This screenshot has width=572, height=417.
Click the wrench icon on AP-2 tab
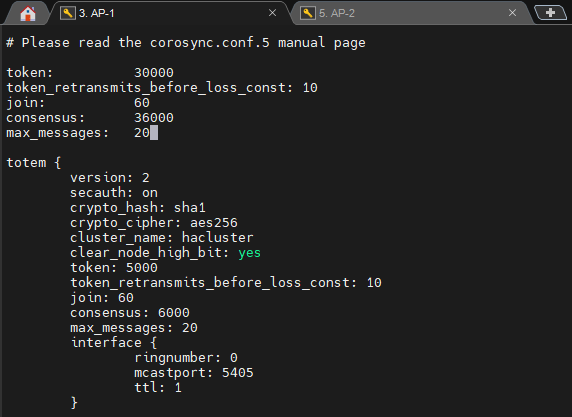(x=308, y=13)
